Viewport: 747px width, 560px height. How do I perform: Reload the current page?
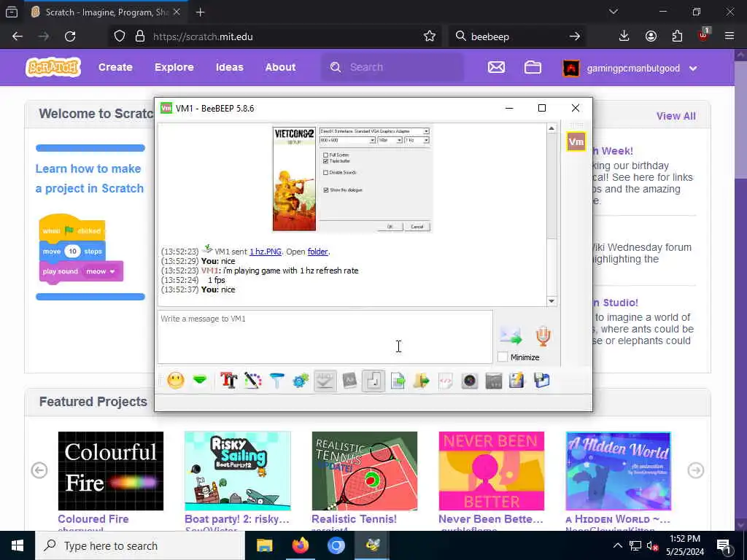(x=70, y=36)
